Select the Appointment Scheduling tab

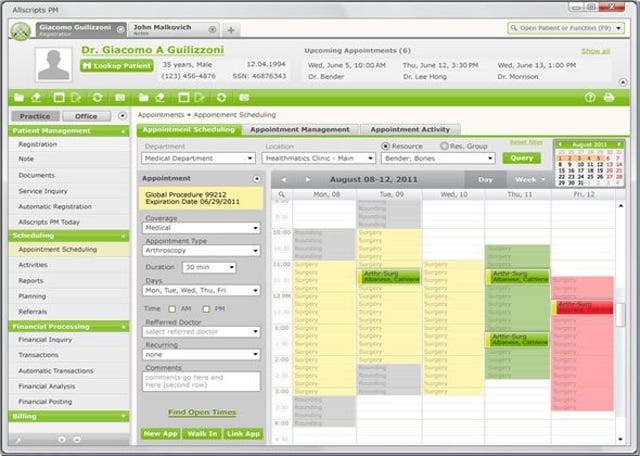pos(189,130)
